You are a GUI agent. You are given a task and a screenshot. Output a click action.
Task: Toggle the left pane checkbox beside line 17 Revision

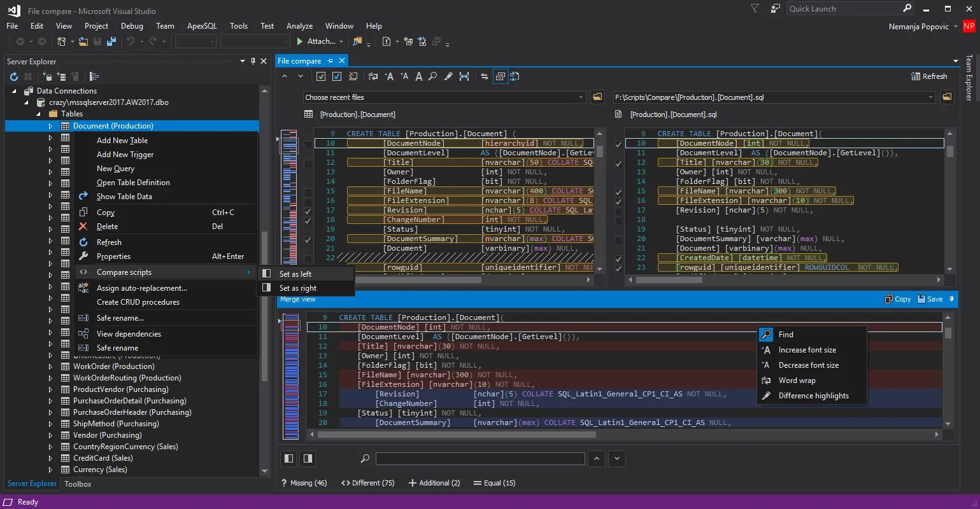tap(308, 211)
